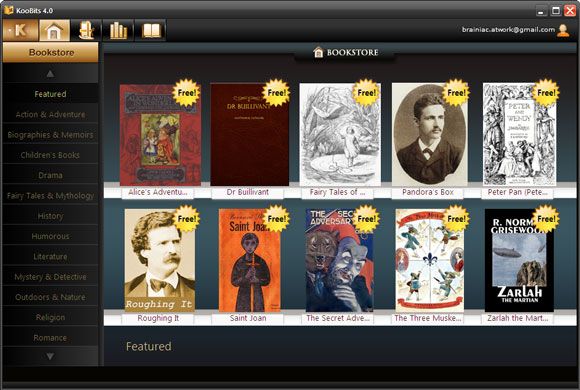Click the KooBits app icon in title bar
The height and width of the screenshot is (390, 580).
point(9,10)
